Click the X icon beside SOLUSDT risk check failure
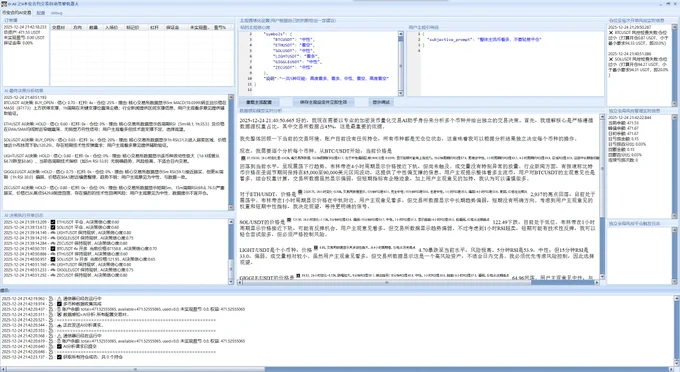Image resolution: width=680 pixels, height=372 pixels. pos(611,59)
